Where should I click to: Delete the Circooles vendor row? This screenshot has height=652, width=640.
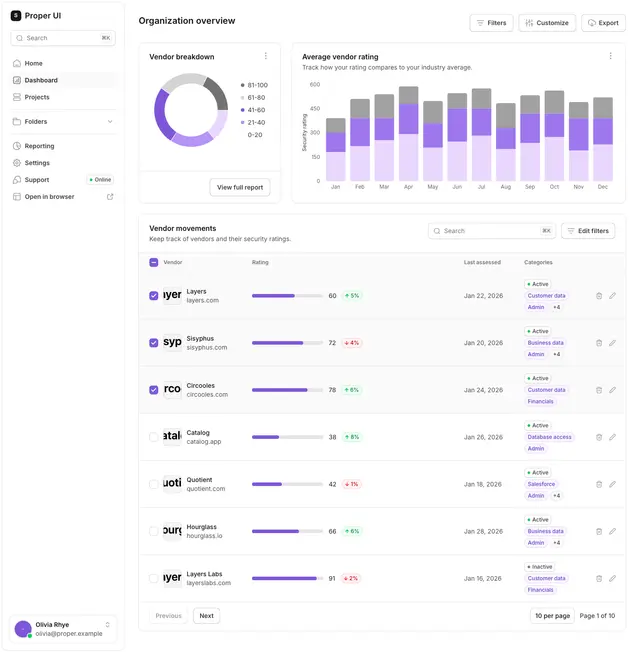599,390
